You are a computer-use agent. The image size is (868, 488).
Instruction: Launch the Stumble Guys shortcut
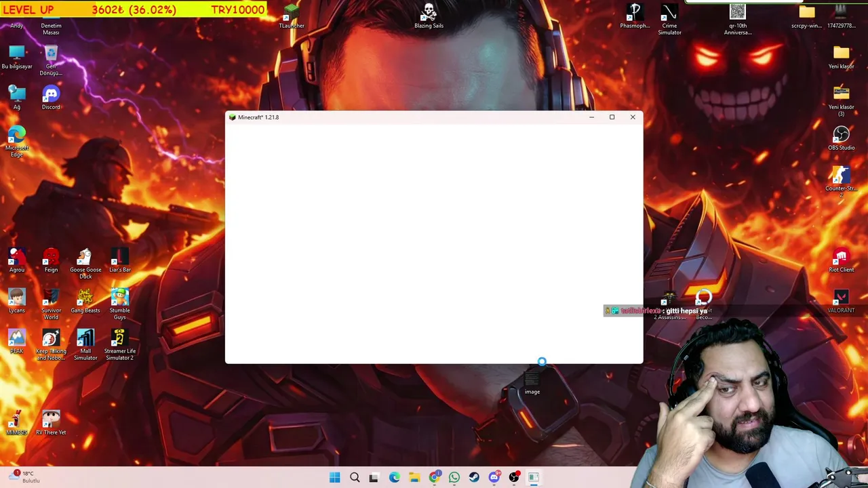pos(119,304)
